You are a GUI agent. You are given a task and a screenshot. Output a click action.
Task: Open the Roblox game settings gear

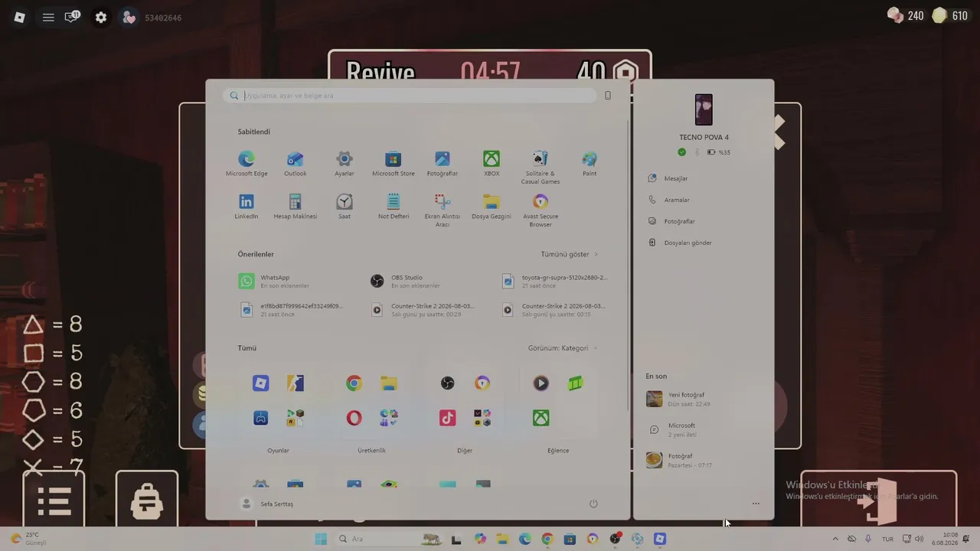(101, 17)
